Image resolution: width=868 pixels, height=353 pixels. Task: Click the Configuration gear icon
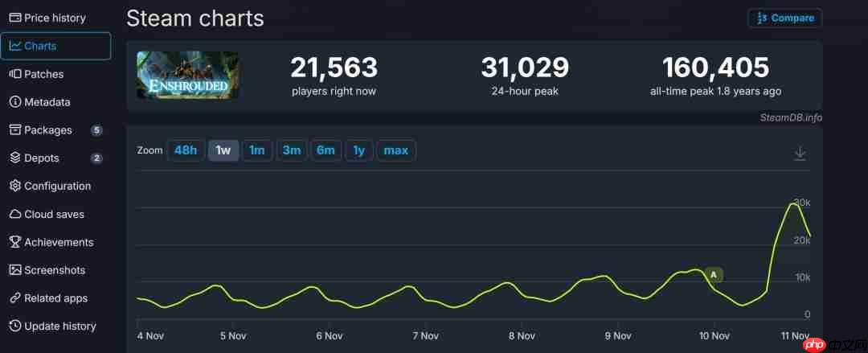point(15,186)
